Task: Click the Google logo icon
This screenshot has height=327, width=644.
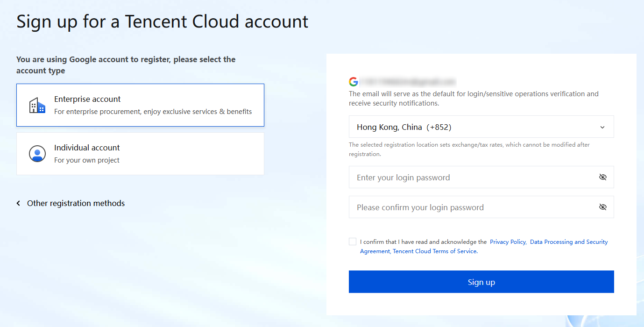Action: pos(354,82)
